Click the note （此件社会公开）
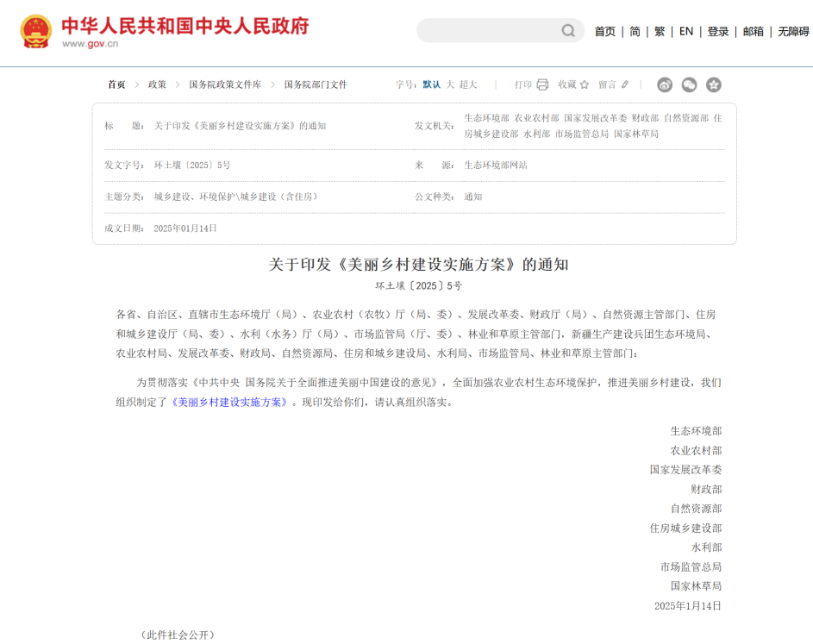This screenshot has height=644, width=813. [x=178, y=635]
